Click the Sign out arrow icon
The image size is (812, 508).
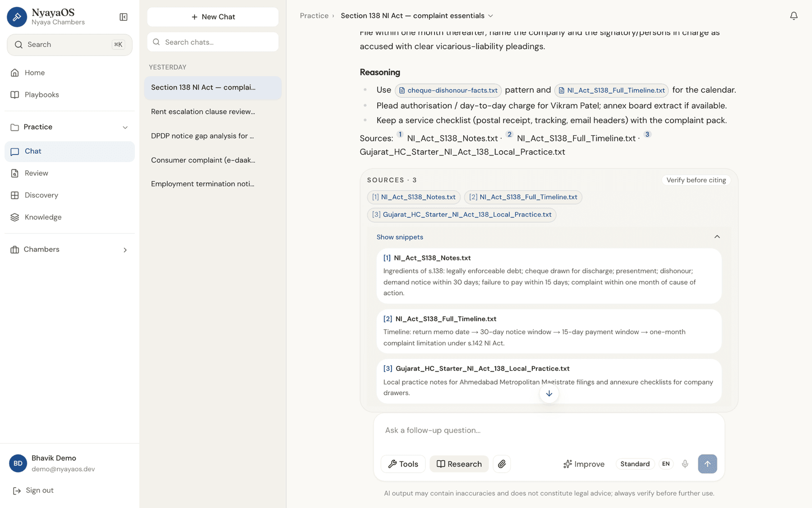[x=17, y=490]
